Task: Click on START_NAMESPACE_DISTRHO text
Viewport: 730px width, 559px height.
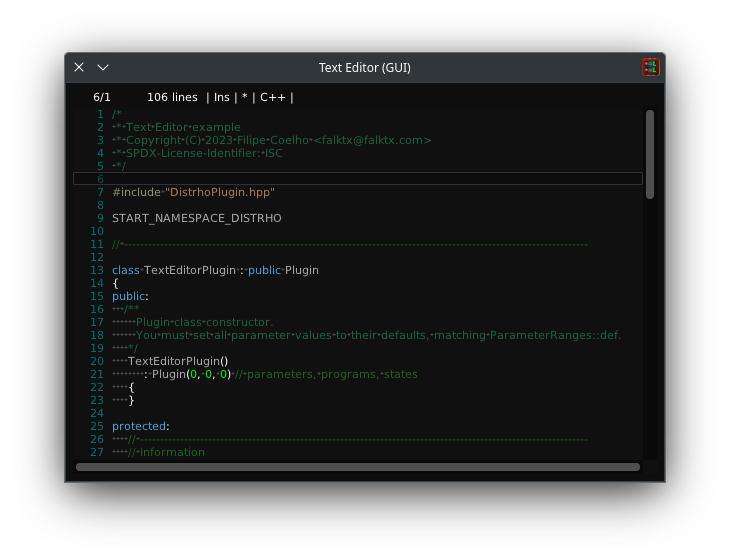Action: [196, 218]
